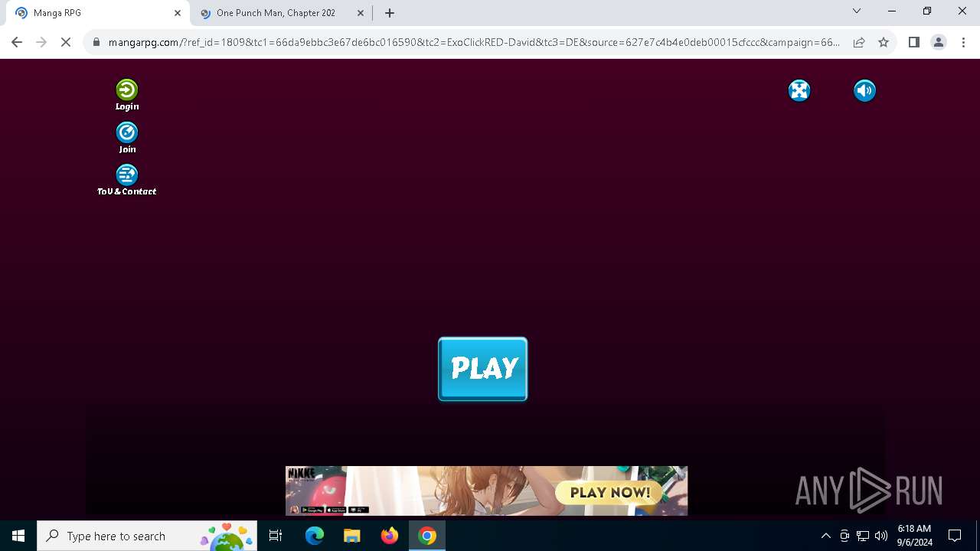Open the notification center
Image resolution: width=980 pixels, height=551 pixels.
(955, 536)
